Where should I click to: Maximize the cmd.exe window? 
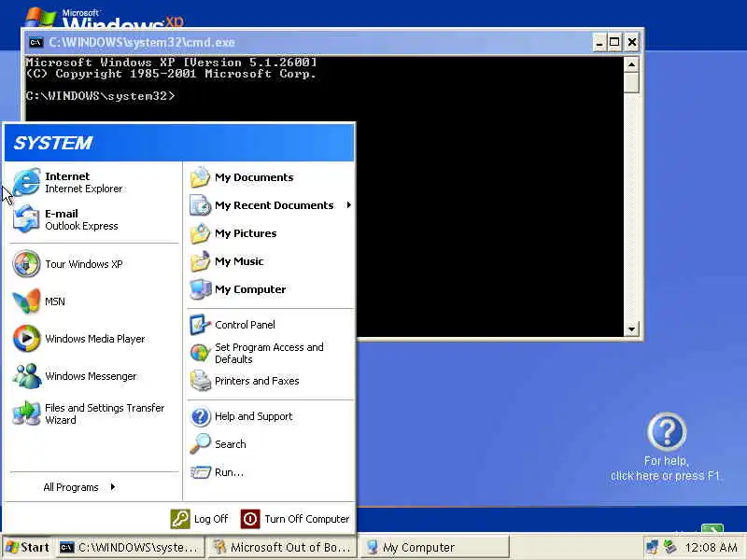[614, 42]
